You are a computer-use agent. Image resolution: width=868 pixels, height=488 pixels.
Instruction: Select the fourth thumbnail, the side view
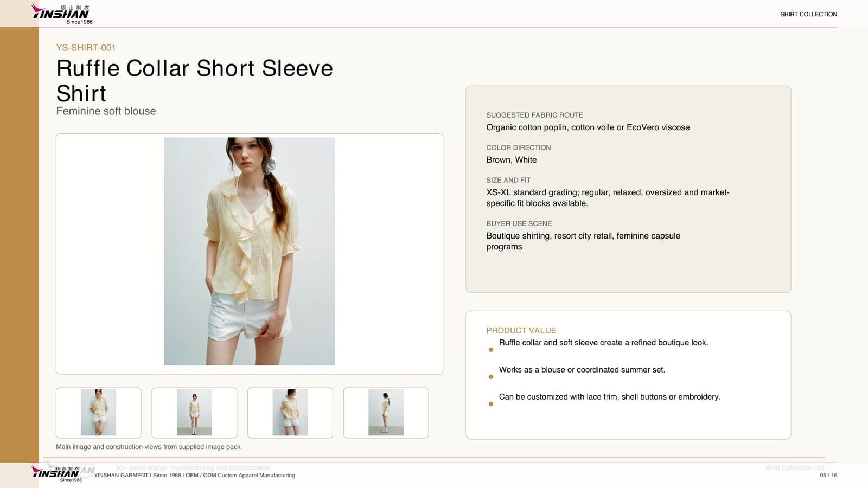coord(386,412)
